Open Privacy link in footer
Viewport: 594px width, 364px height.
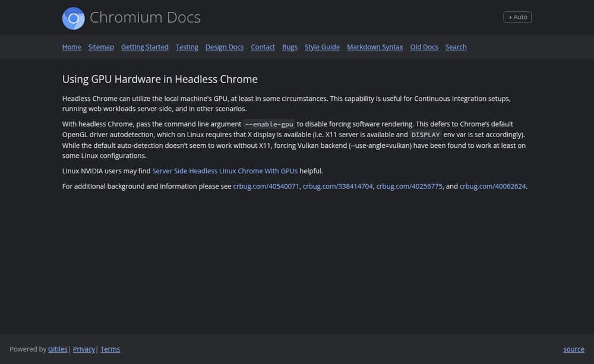pyautogui.click(x=84, y=349)
